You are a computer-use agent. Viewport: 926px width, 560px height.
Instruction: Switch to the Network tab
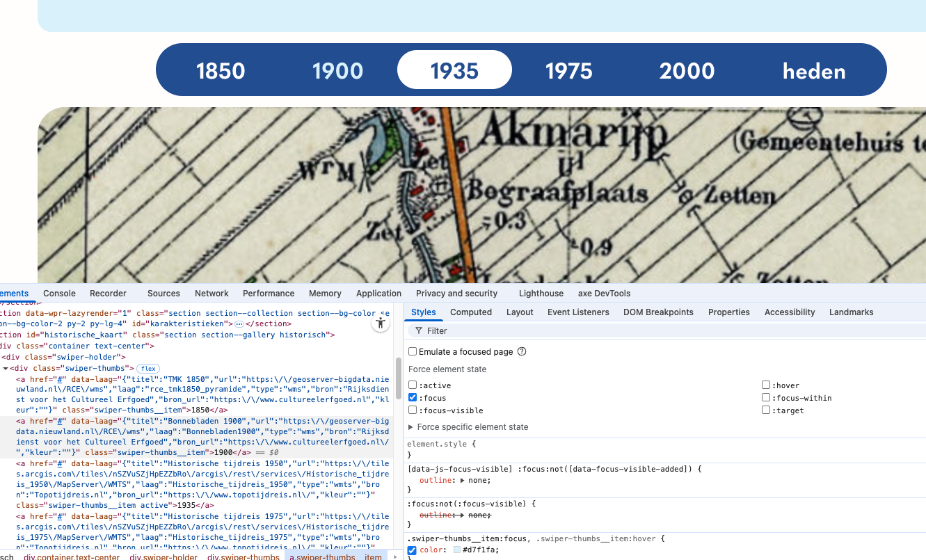[211, 294]
